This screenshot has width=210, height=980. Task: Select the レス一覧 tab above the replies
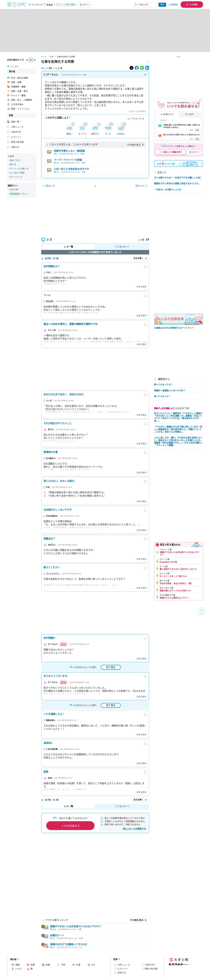(x=69, y=246)
